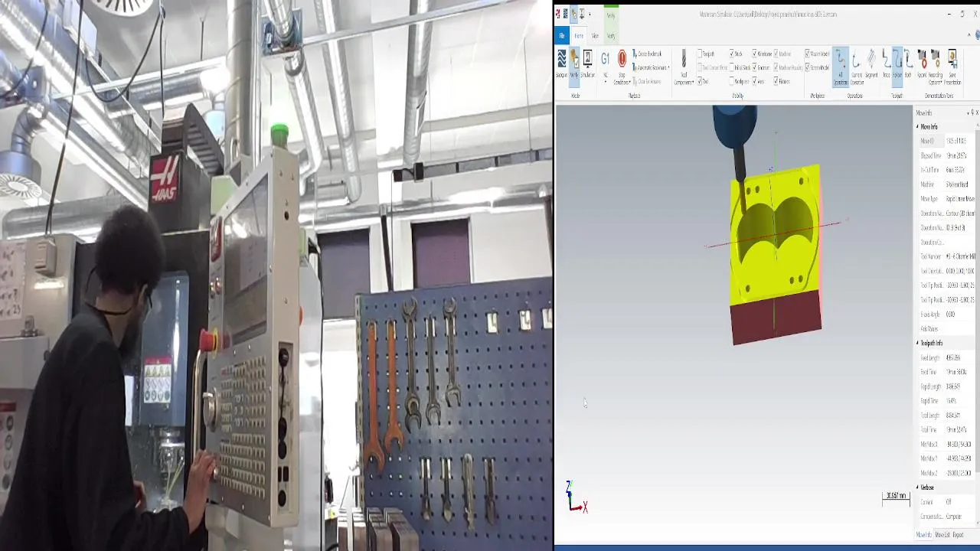Click the blue tool holder in the viewport
Screen dimensions: 980x551
coord(734,126)
